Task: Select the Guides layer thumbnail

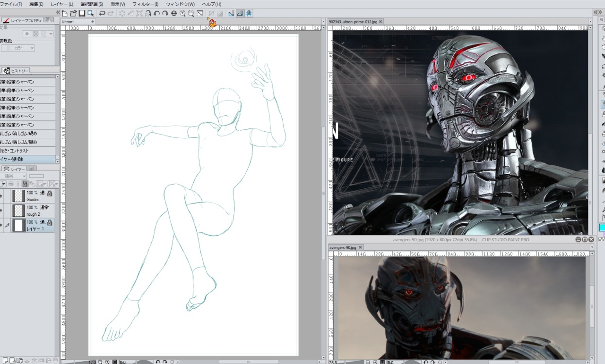Action: pos(18,196)
